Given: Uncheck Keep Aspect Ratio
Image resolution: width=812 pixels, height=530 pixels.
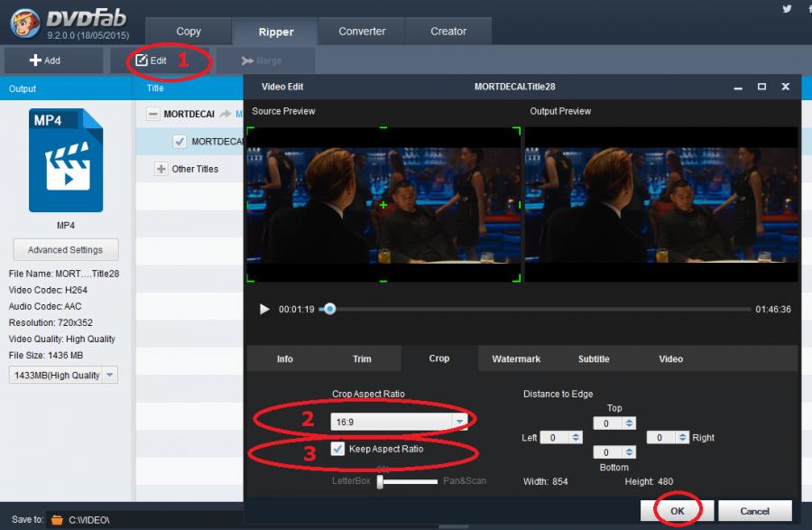Looking at the screenshot, I should (337, 449).
